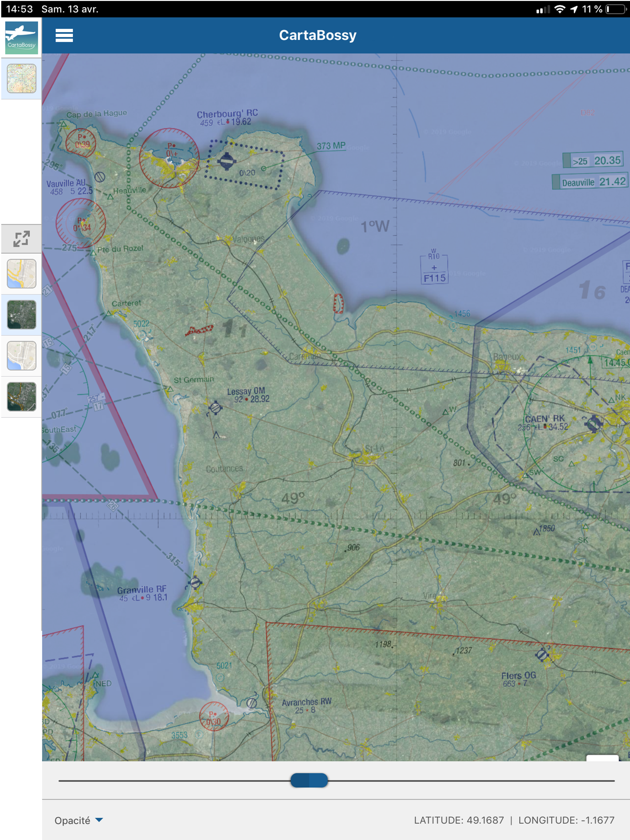Image resolution: width=630 pixels, height=840 pixels.
Task: Switch to the light terrain basemap
Action: (21, 356)
